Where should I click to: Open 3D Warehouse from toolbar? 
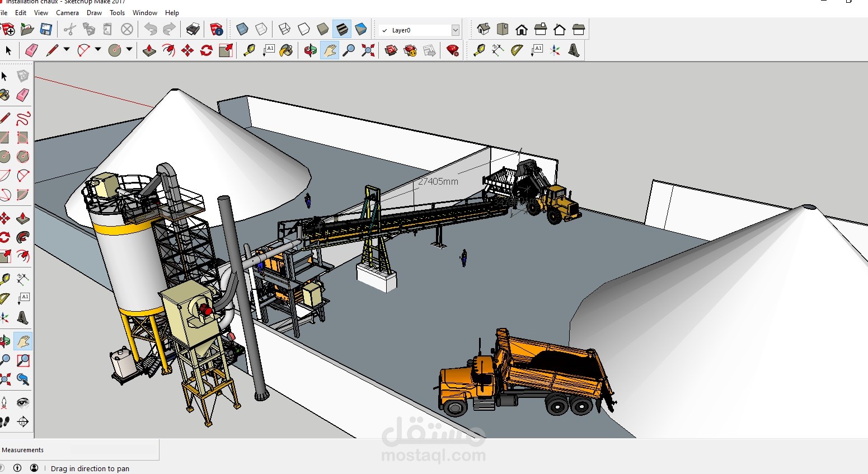[391, 50]
